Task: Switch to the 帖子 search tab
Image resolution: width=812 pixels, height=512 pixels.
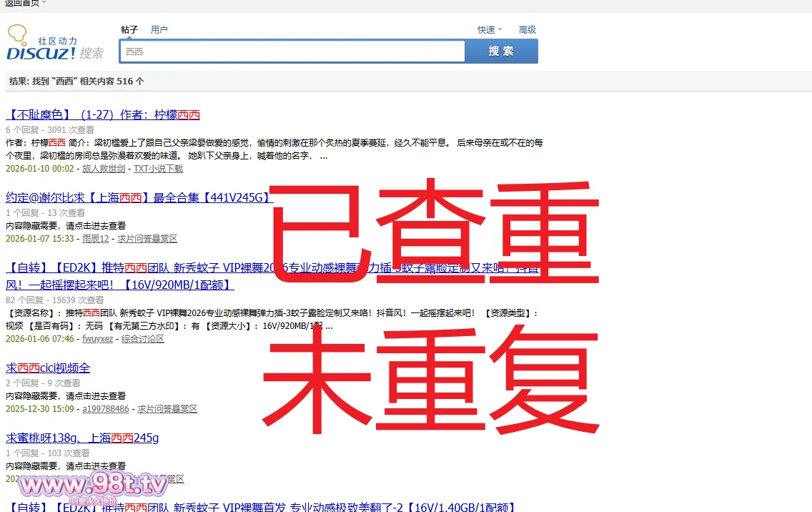Action: click(129, 30)
